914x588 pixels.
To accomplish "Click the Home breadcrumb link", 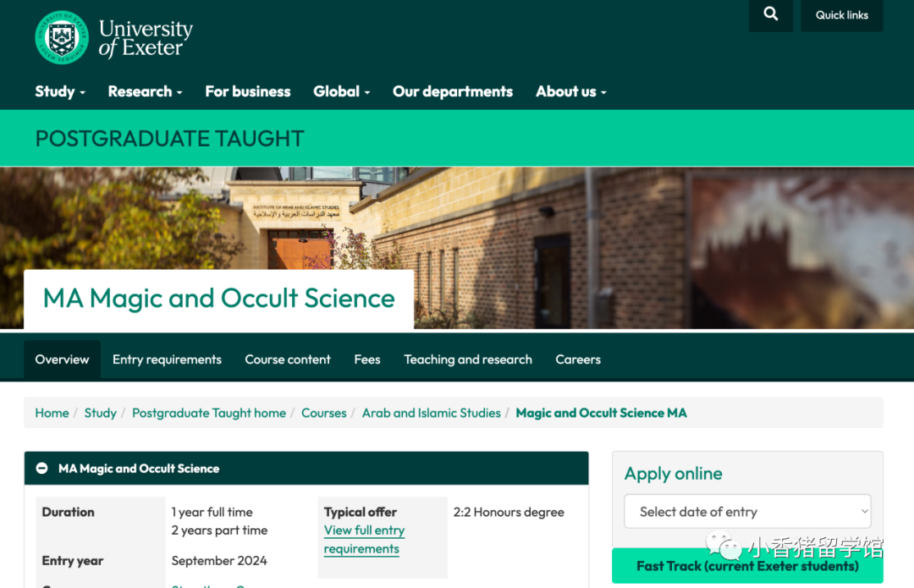I will [52, 413].
